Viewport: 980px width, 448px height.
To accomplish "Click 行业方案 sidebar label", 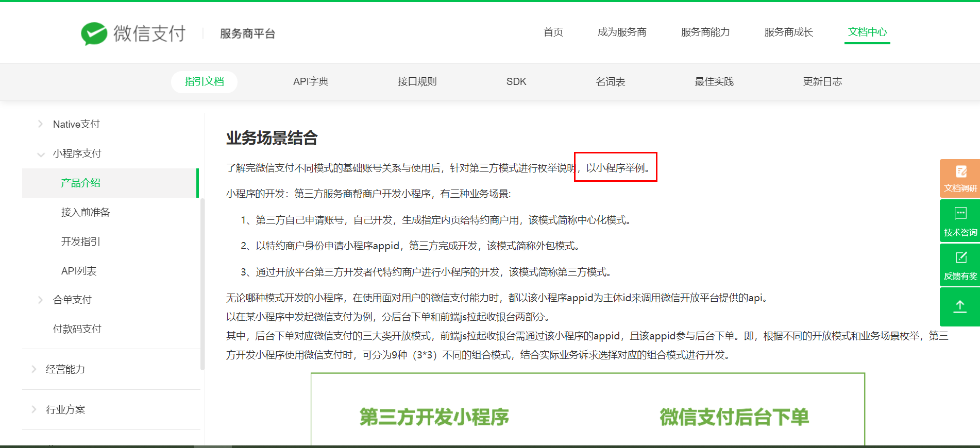I will pyautogui.click(x=65, y=409).
